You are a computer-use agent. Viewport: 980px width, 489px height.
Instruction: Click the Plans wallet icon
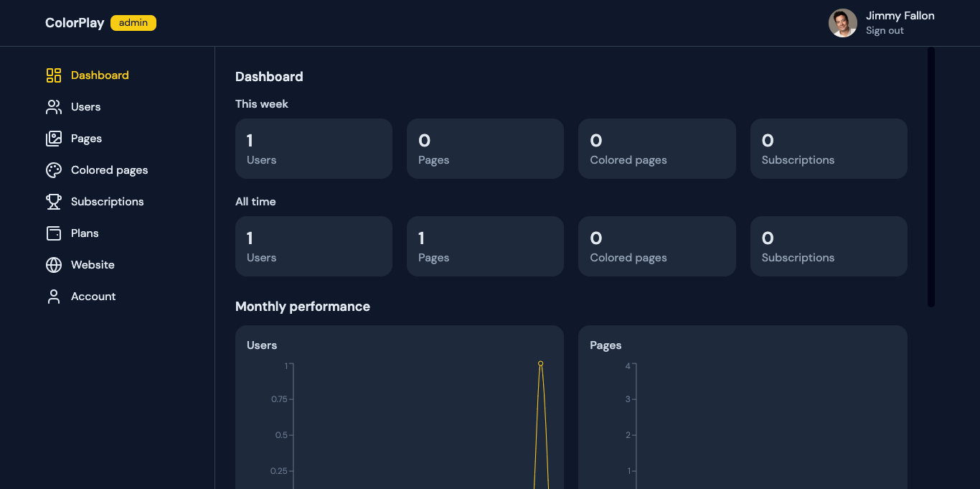[54, 233]
